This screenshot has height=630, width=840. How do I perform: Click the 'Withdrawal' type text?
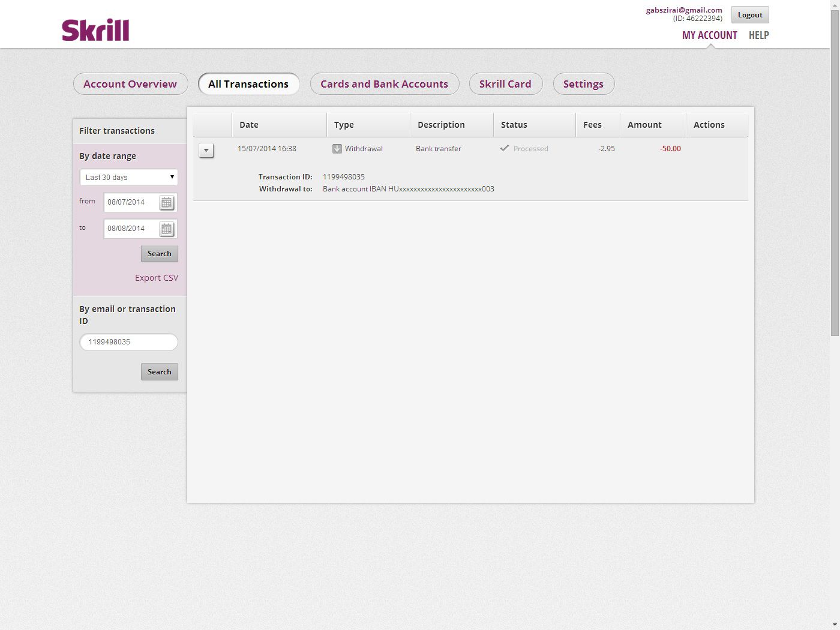[364, 149]
